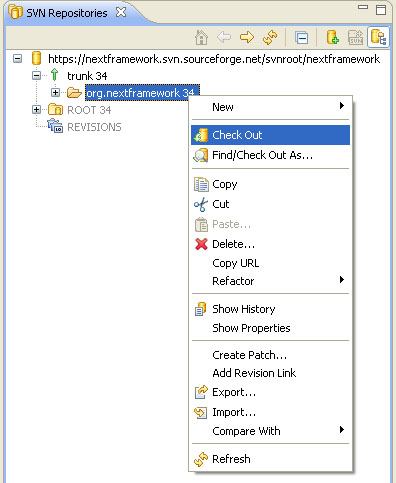This screenshot has height=483, width=396.
Task: Choose Create Patch... menu entry
Action: pos(271,355)
